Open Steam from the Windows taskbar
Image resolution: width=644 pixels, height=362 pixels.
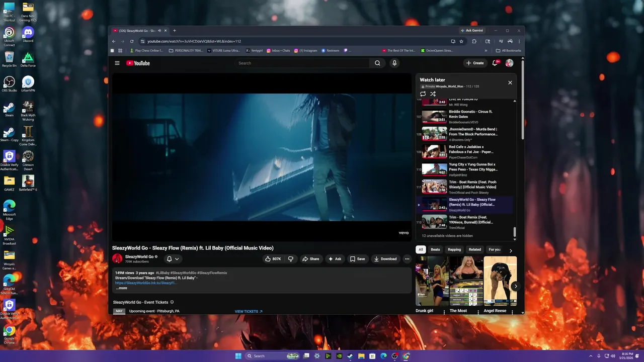tap(350, 356)
